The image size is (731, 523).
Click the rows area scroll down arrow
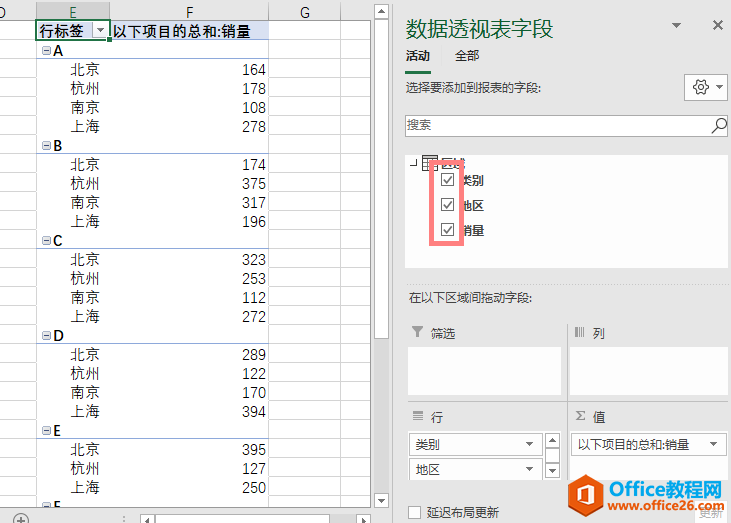click(552, 471)
